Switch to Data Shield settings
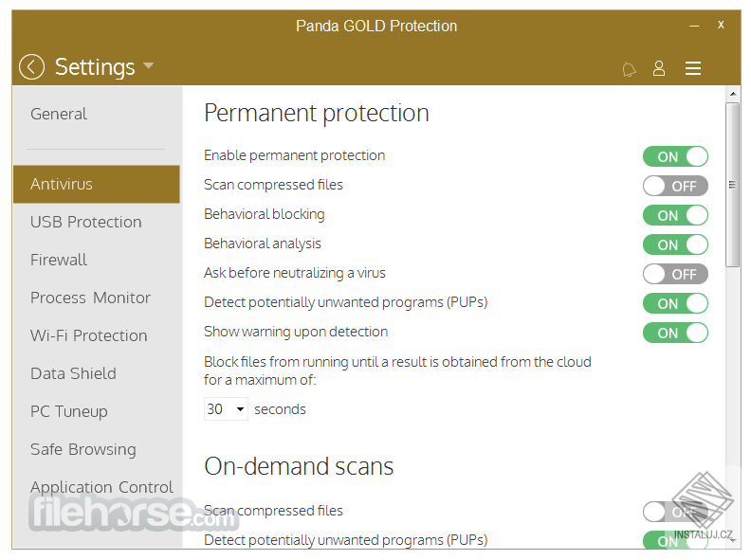Image resolution: width=751 pixels, height=560 pixels. coord(73,373)
